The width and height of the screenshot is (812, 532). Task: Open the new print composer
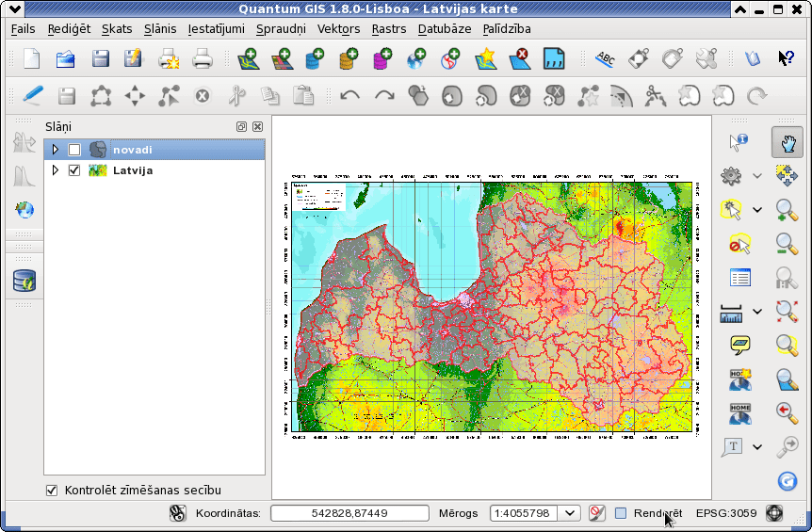coord(169,58)
